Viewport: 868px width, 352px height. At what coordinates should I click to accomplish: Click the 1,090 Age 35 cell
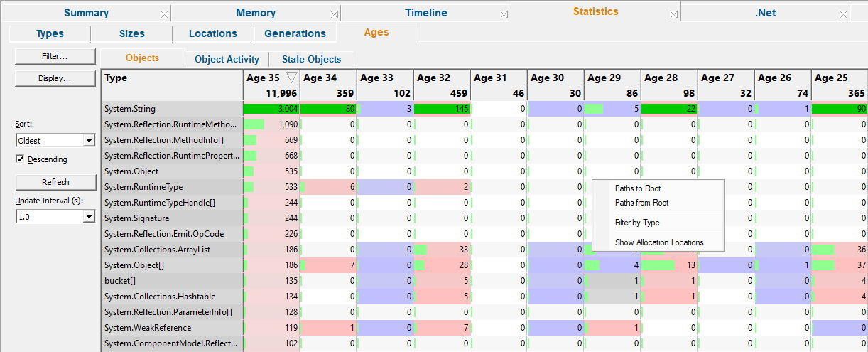(271, 124)
